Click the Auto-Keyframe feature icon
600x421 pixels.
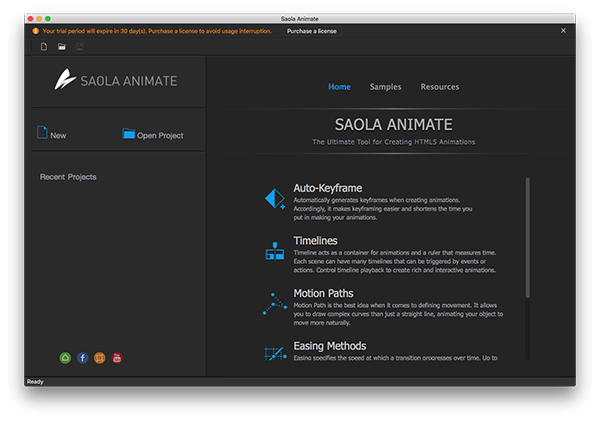(x=275, y=199)
